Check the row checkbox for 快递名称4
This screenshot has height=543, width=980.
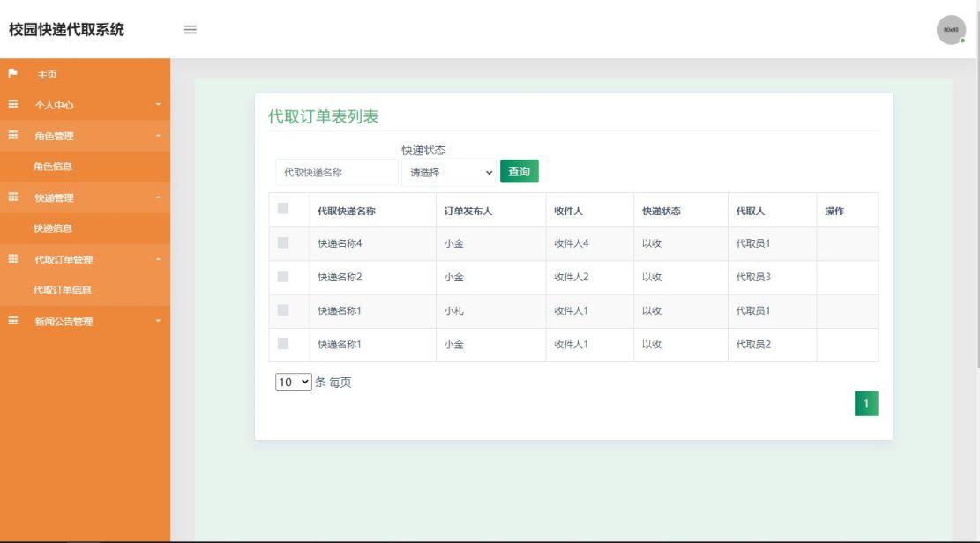pos(283,242)
